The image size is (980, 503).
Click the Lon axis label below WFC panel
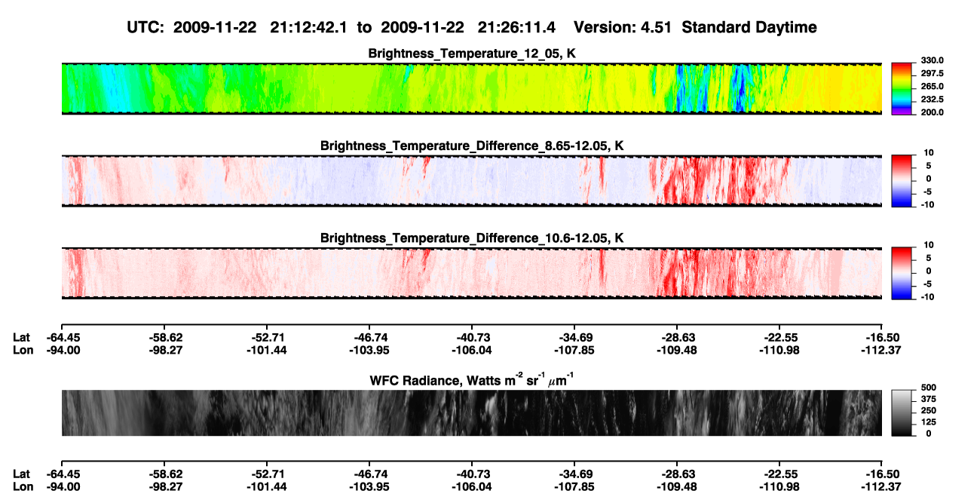coord(22,486)
